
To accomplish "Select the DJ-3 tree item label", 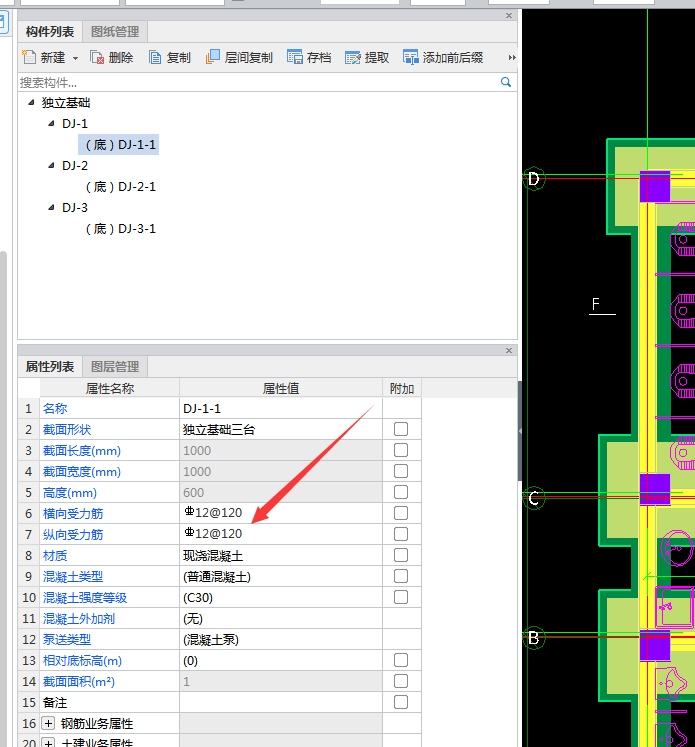I will point(75,207).
